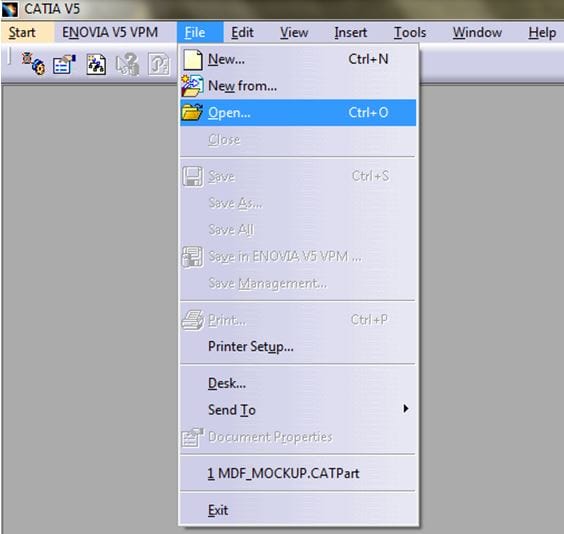
Task: Click the greyed Save As... entry
Action: tap(298, 203)
